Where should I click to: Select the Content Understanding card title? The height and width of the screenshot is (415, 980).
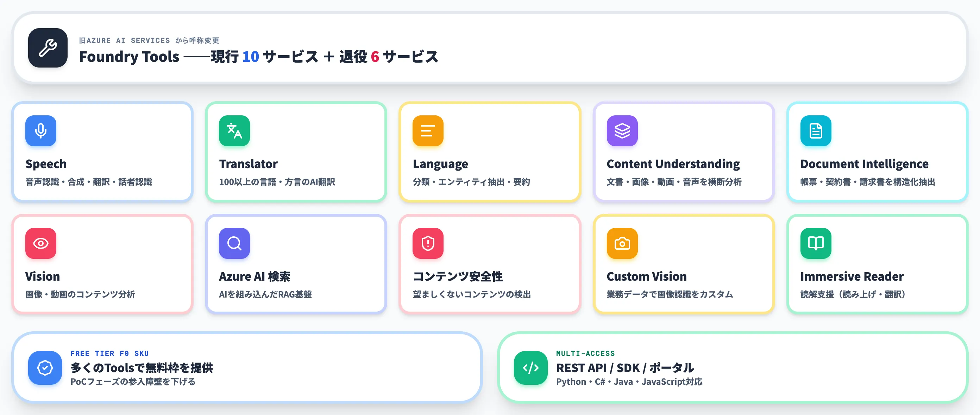tap(673, 164)
